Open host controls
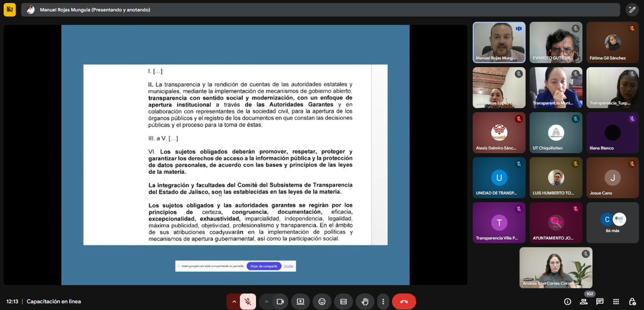 tap(633, 301)
